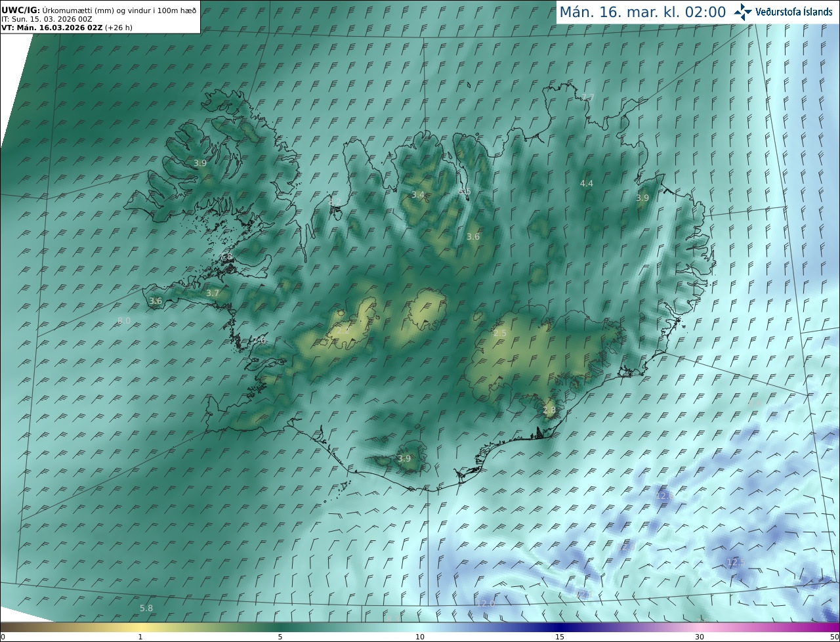Viewport: 840px width, 642px height.
Task: Click the 10 tick on the color scale
Action: coord(420,637)
